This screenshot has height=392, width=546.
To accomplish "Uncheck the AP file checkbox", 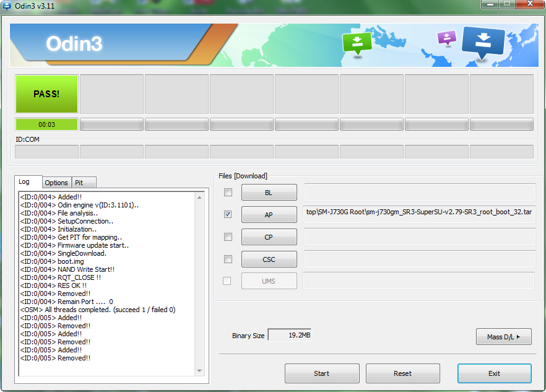I will click(x=228, y=214).
